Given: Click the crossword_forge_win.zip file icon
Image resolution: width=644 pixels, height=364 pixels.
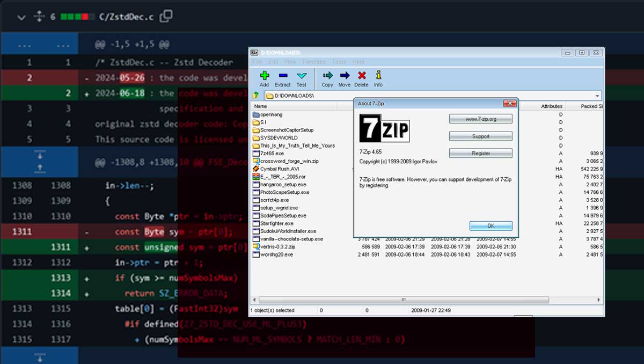Looking at the screenshot, I should (256, 161).
